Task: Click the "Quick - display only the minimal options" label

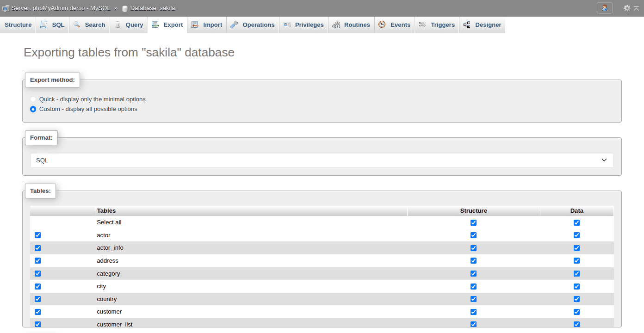Action: point(93,99)
